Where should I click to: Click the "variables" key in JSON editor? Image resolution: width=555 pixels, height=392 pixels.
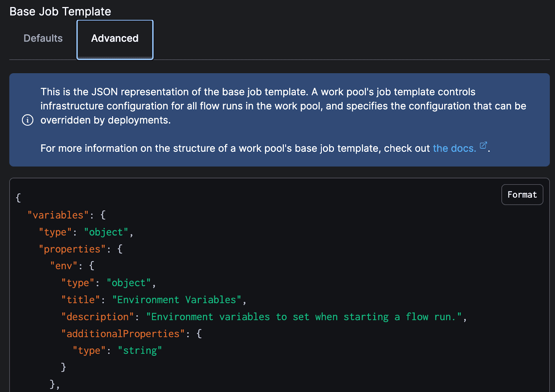click(55, 215)
